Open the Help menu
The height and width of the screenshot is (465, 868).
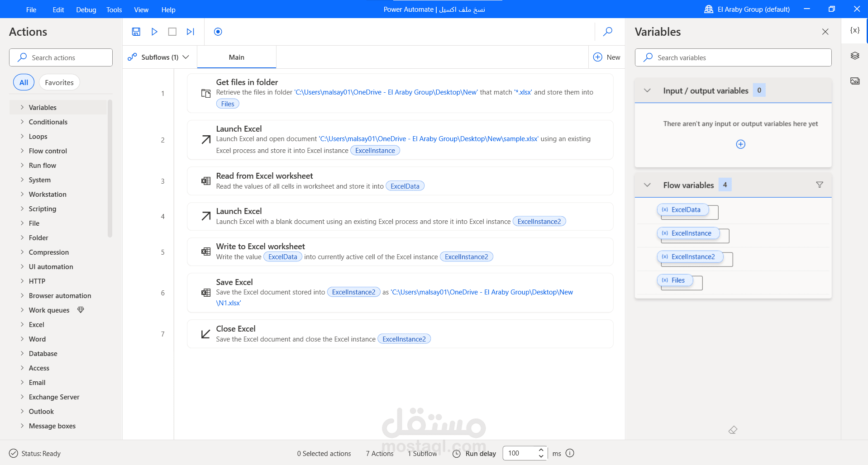(168, 9)
